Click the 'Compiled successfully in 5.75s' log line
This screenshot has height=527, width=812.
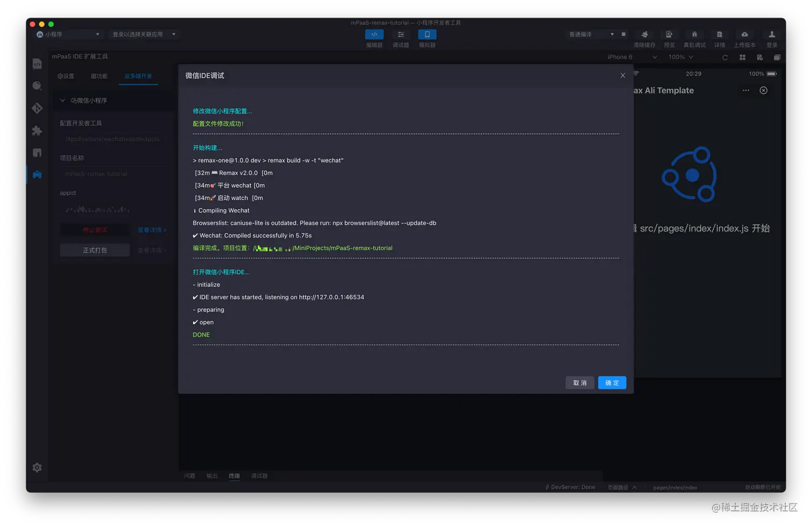252,236
